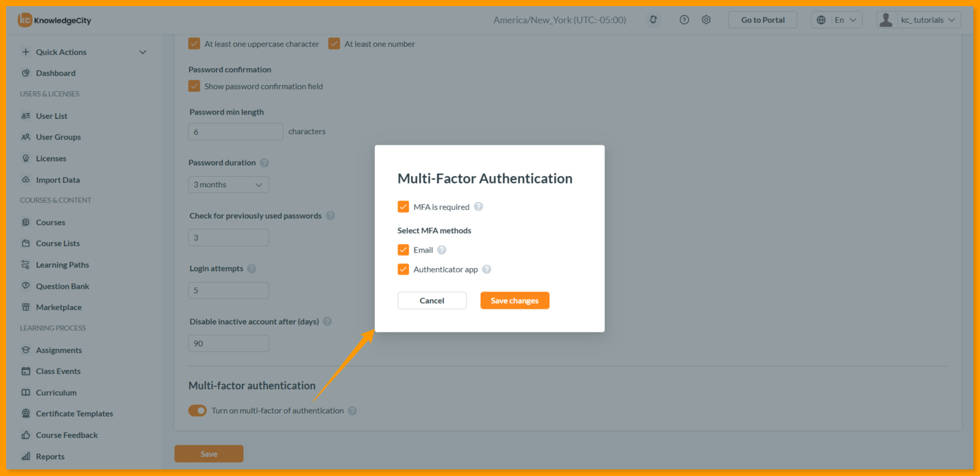Click the User Groups icon
The width and height of the screenshot is (980, 476).
coord(26,137)
